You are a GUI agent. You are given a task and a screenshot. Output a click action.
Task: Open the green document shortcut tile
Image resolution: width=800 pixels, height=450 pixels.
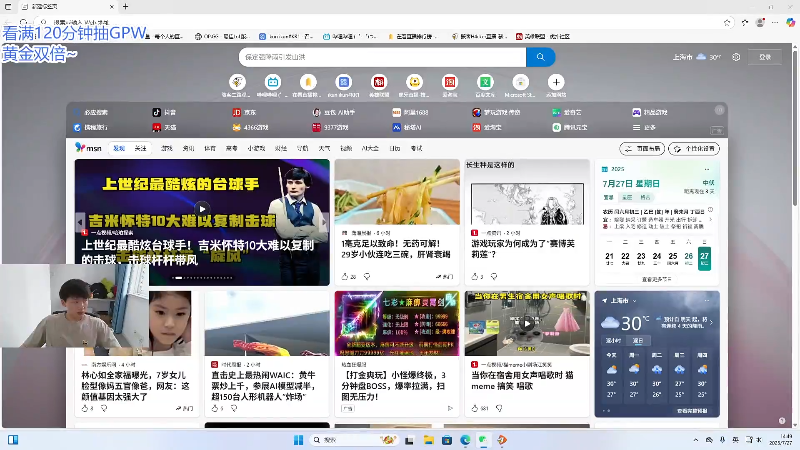[485, 82]
